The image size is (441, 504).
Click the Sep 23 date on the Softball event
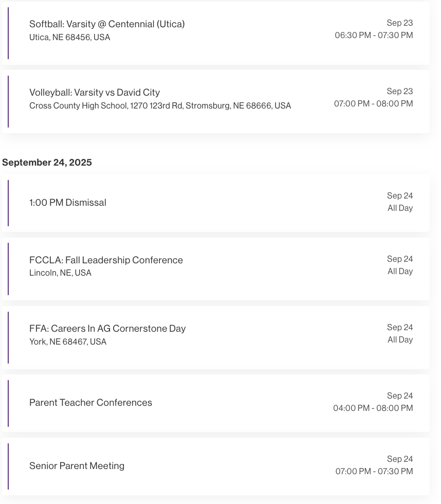tap(399, 23)
